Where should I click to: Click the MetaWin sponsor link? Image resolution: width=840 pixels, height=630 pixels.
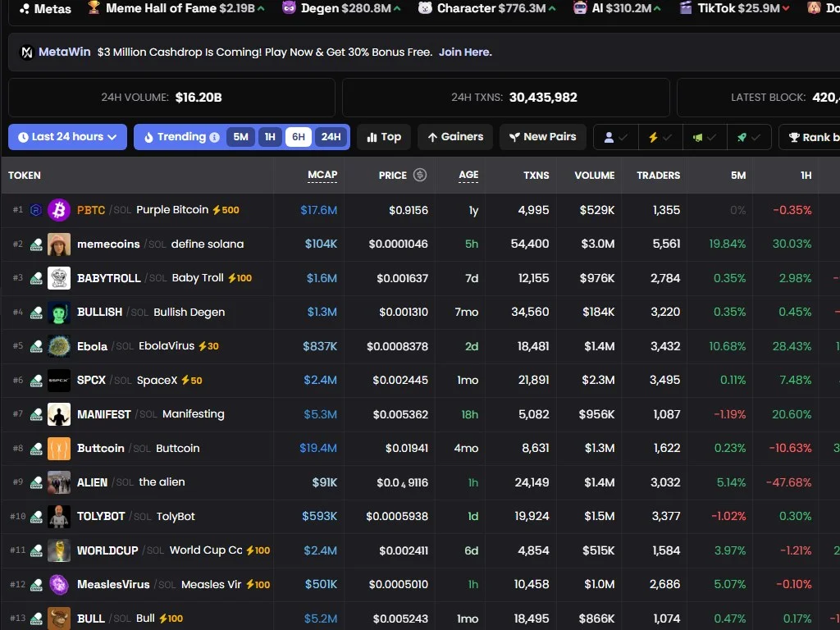[x=64, y=52]
